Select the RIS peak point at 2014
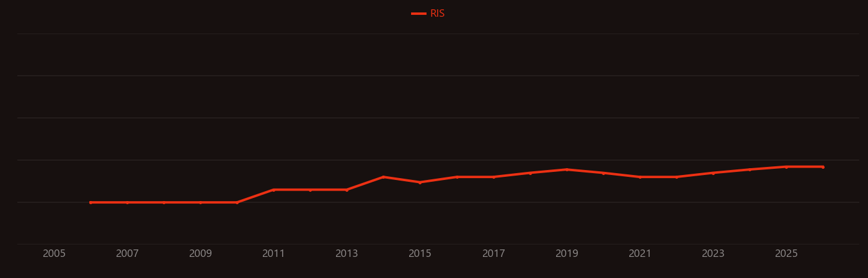The height and width of the screenshot is (278, 868). coord(383,177)
